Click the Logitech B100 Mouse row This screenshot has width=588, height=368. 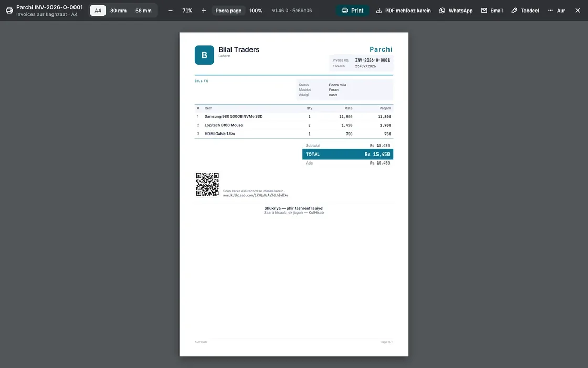click(294, 125)
